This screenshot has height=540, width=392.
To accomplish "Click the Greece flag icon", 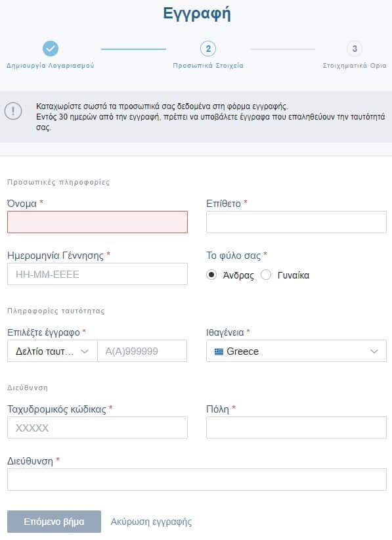I will click(x=219, y=351).
